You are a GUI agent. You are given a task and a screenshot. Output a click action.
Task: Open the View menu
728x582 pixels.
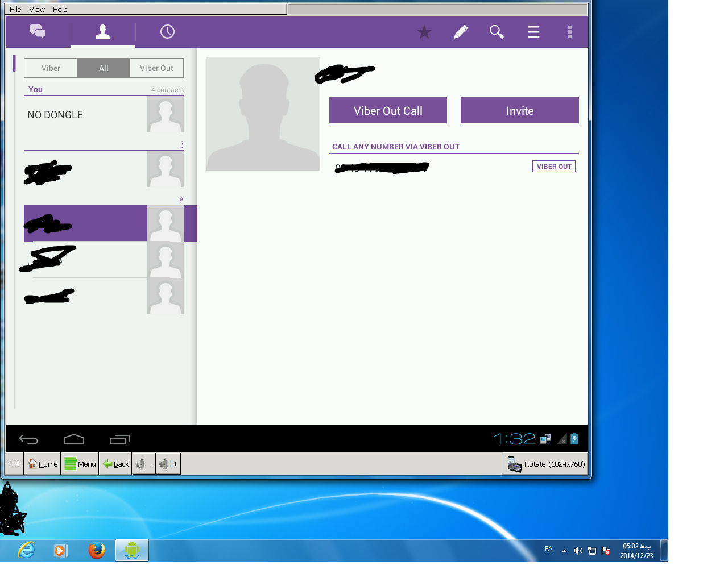click(37, 9)
